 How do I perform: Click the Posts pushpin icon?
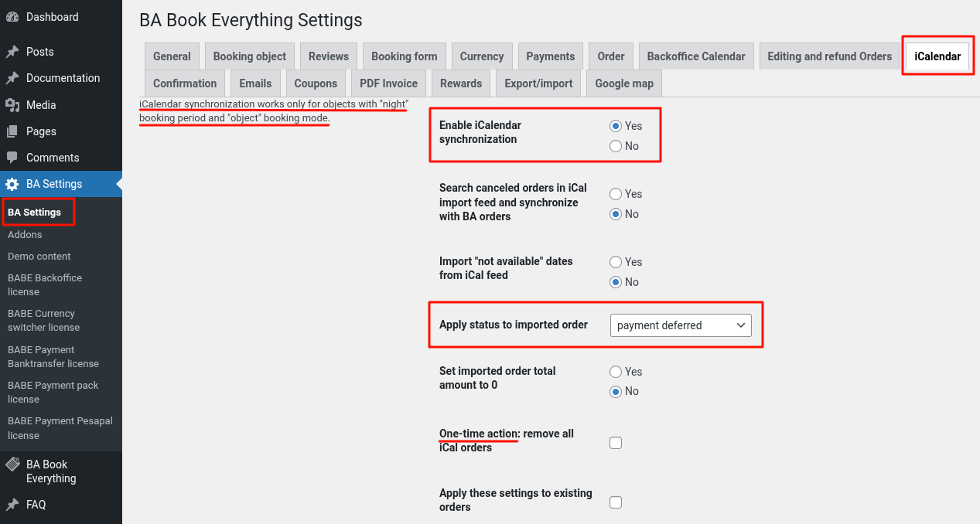pos(12,52)
